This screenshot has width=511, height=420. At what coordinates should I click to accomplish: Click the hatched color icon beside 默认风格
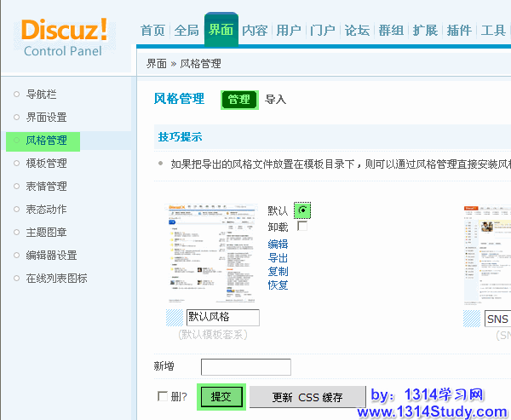tap(175, 318)
